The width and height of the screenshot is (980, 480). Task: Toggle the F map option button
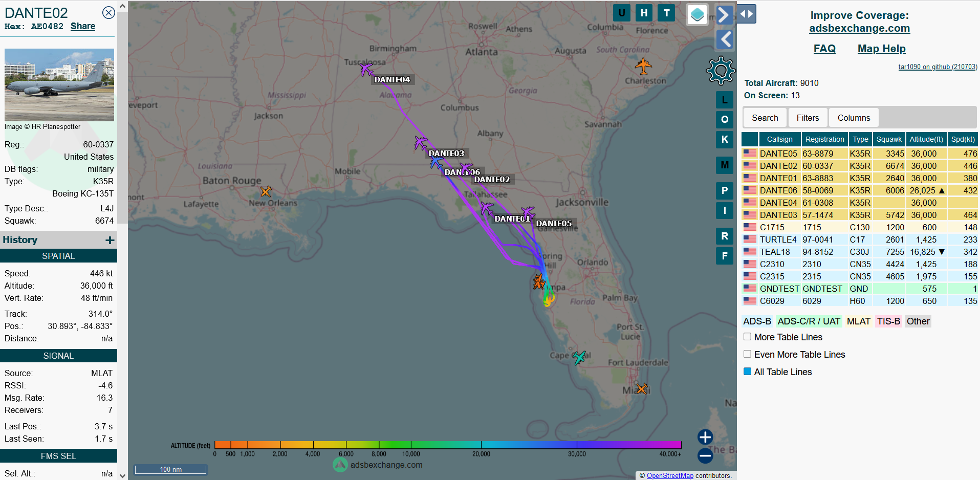(725, 256)
